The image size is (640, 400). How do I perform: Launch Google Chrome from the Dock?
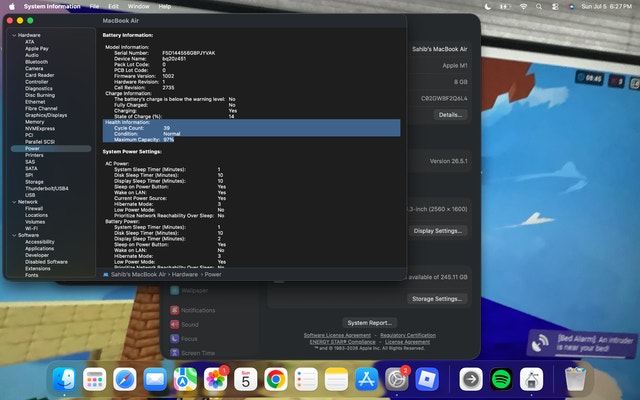coord(276,379)
